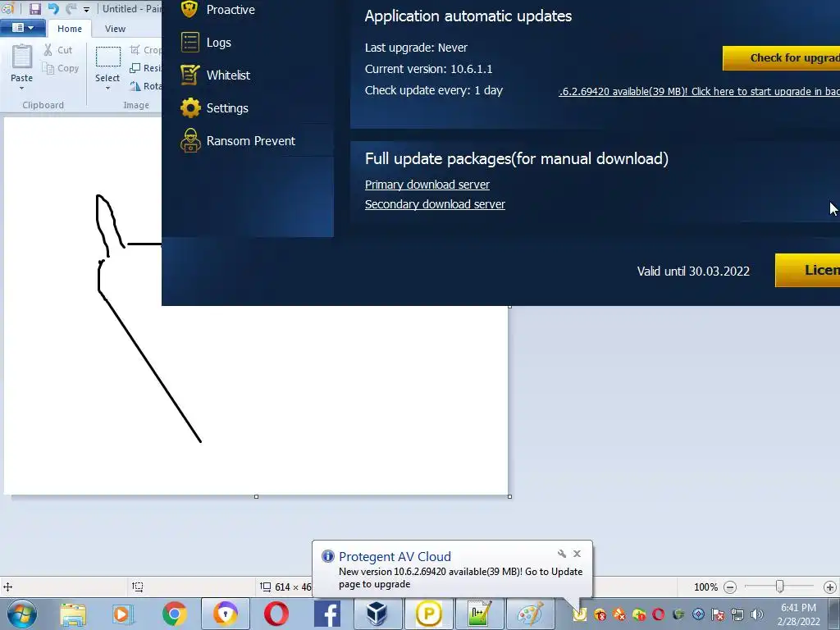840x630 pixels.
Task: Open Google Chrome from the taskbar
Action: [x=174, y=614]
